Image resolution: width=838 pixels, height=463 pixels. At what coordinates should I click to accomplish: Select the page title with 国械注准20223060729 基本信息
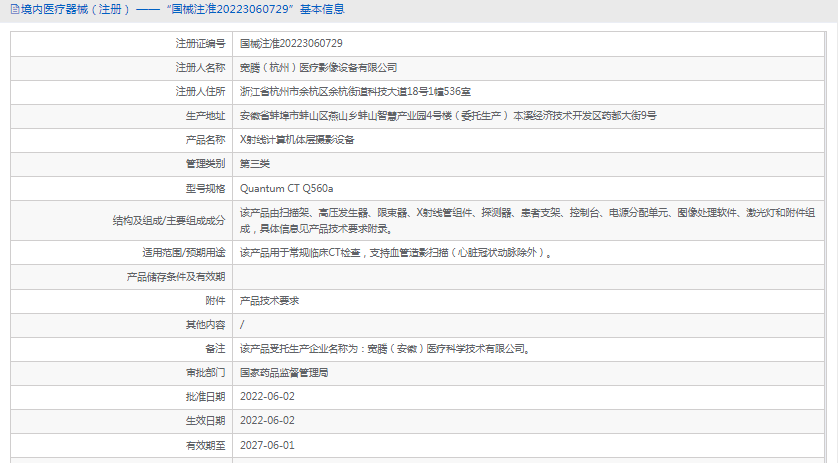[183, 9]
